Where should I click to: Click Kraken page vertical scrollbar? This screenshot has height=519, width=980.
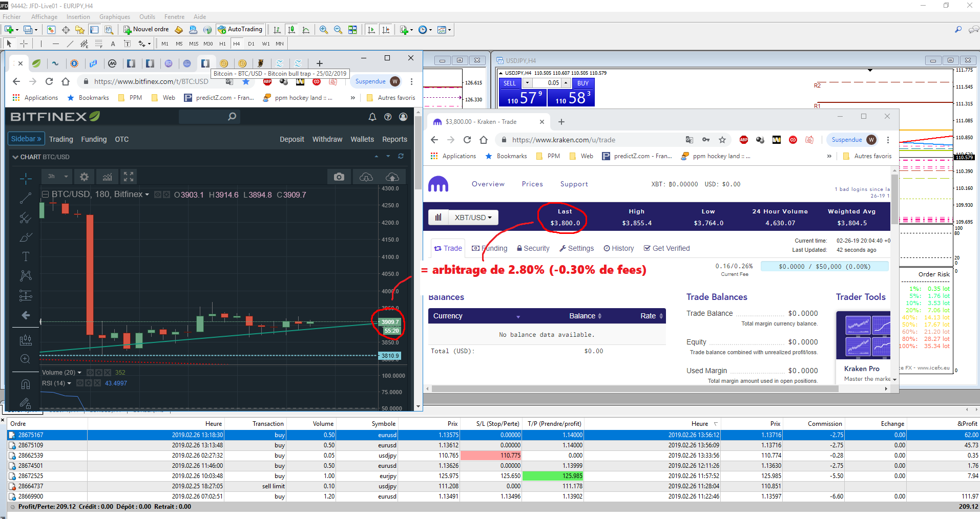tap(894, 200)
